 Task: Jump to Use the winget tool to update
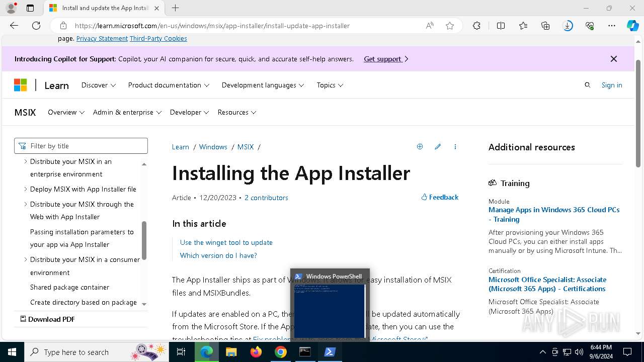coord(226,242)
